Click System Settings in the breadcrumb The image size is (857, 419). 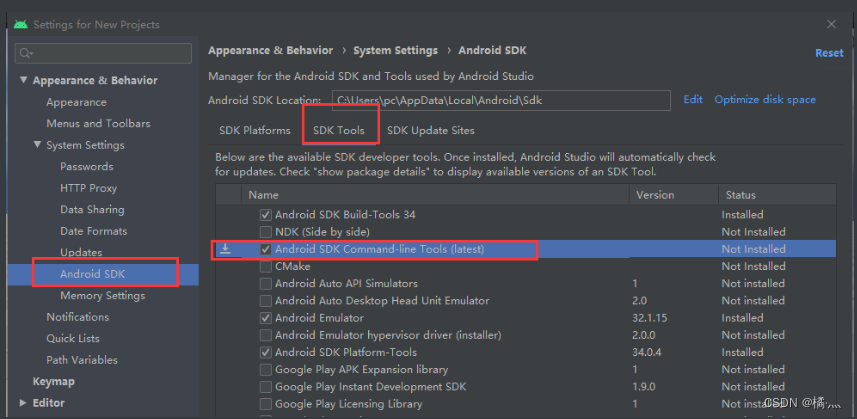[396, 51]
